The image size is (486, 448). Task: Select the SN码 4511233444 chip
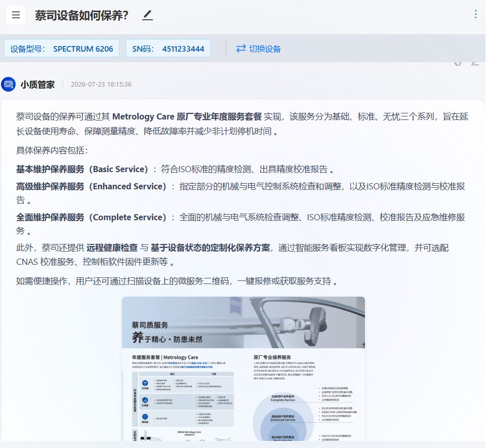(x=168, y=48)
